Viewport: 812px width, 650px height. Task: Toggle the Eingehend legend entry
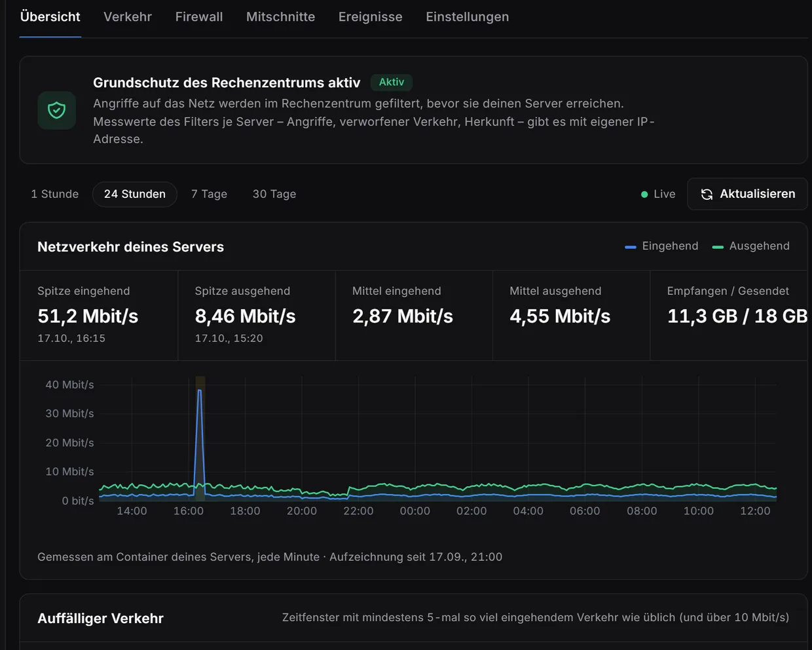coord(661,246)
